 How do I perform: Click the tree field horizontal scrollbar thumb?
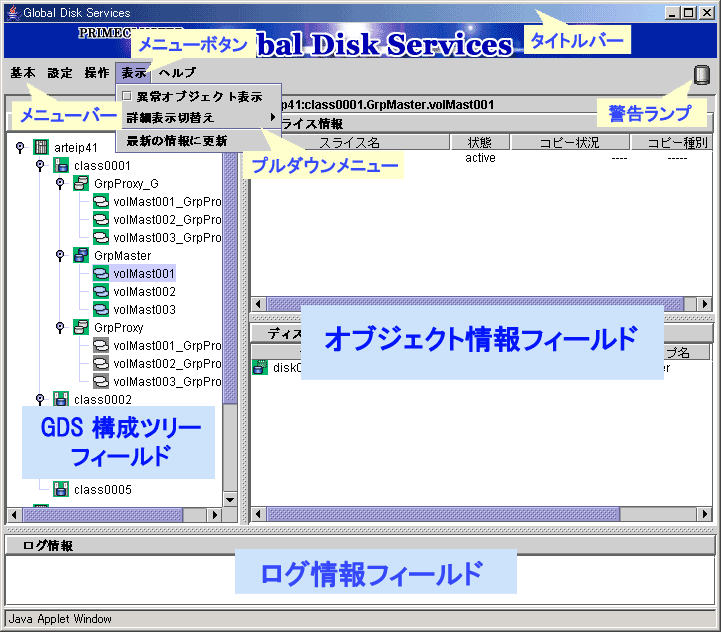pos(103,514)
